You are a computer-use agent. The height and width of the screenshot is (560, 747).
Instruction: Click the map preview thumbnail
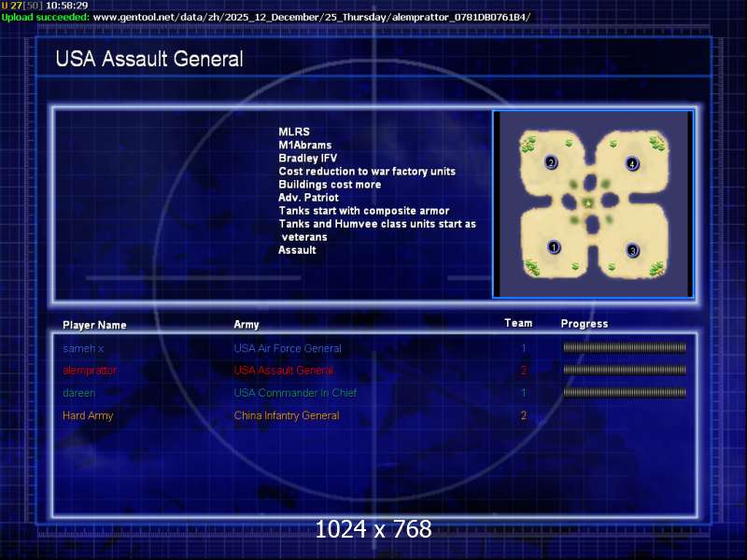click(593, 203)
